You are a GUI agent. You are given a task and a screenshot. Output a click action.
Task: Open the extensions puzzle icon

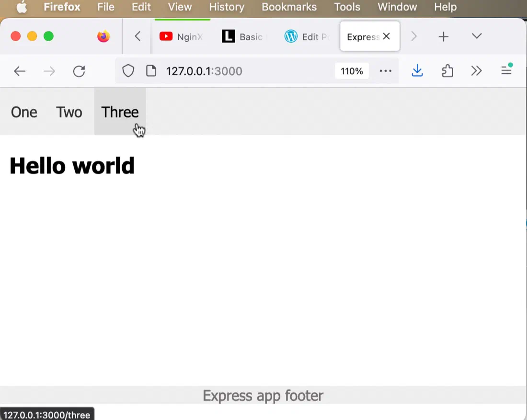(447, 71)
